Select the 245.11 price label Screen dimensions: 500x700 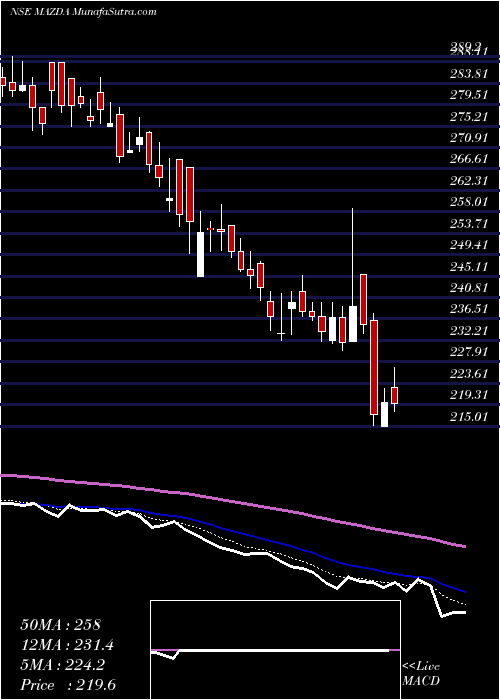pyautogui.click(x=468, y=267)
